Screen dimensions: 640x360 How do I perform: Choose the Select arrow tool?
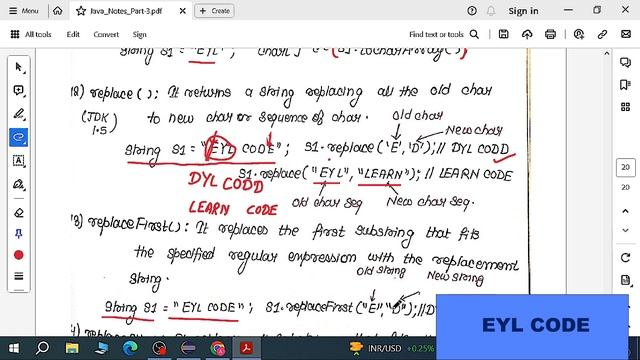point(19,67)
